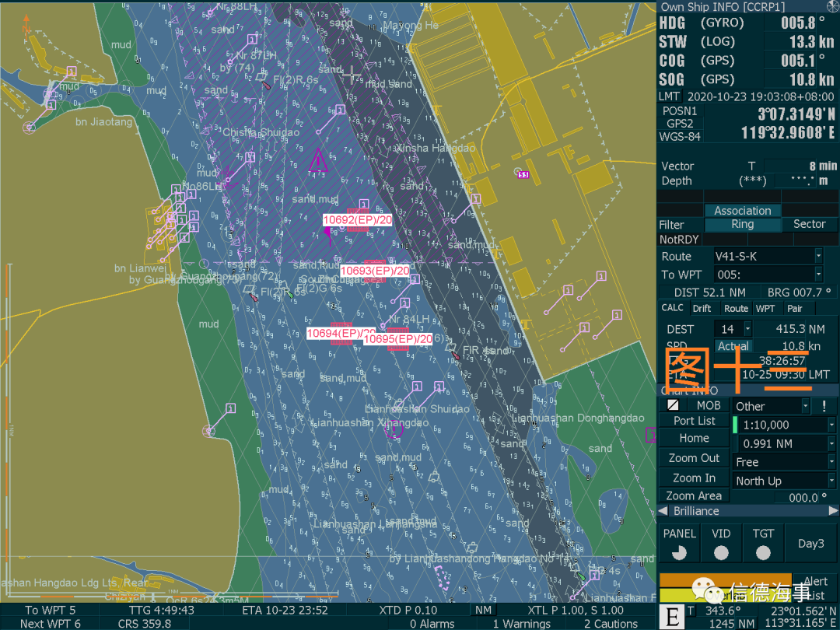
Task: Click the exclamation mark chart info button
Action: click(824, 406)
